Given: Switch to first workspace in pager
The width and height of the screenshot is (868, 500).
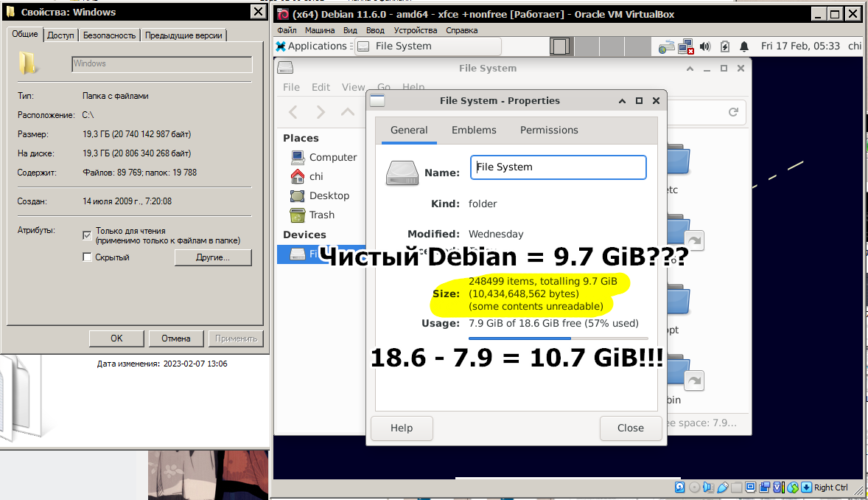Looking at the screenshot, I should coord(560,46).
